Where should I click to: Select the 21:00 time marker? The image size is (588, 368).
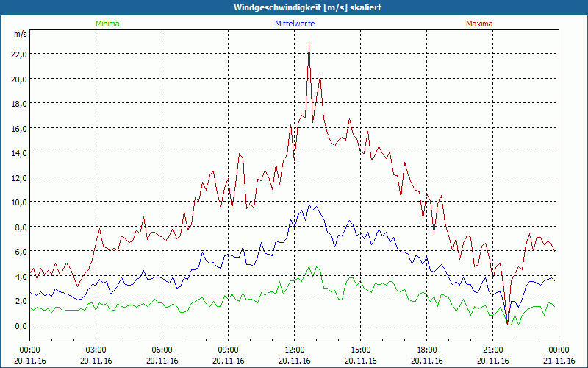click(x=492, y=350)
